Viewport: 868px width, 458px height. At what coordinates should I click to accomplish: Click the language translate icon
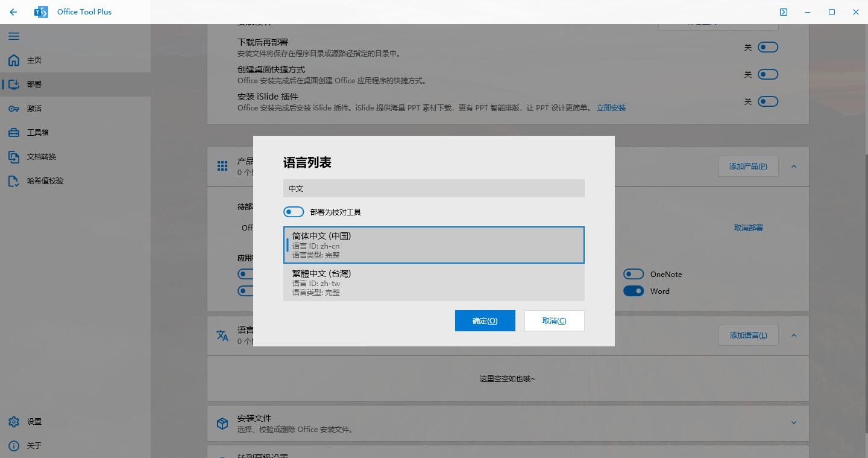[222, 335]
